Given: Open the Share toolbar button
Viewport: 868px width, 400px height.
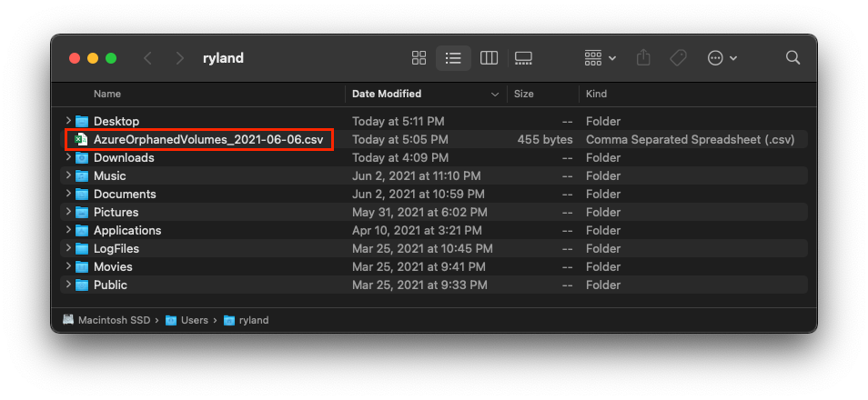Looking at the screenshot, I should (x=642, y=57).
